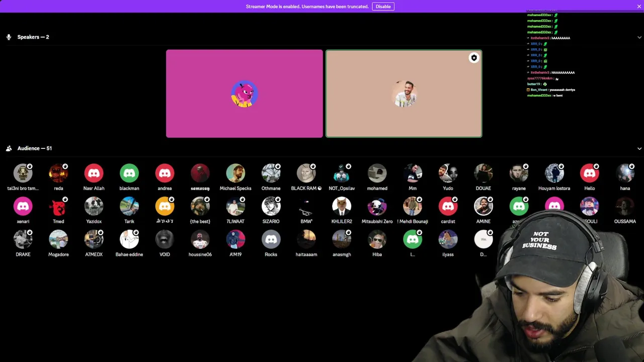Viewport: 644px width, 362px height.
Task: Select Houyam lostora's avatar
Action: click(x=554, y=173)
